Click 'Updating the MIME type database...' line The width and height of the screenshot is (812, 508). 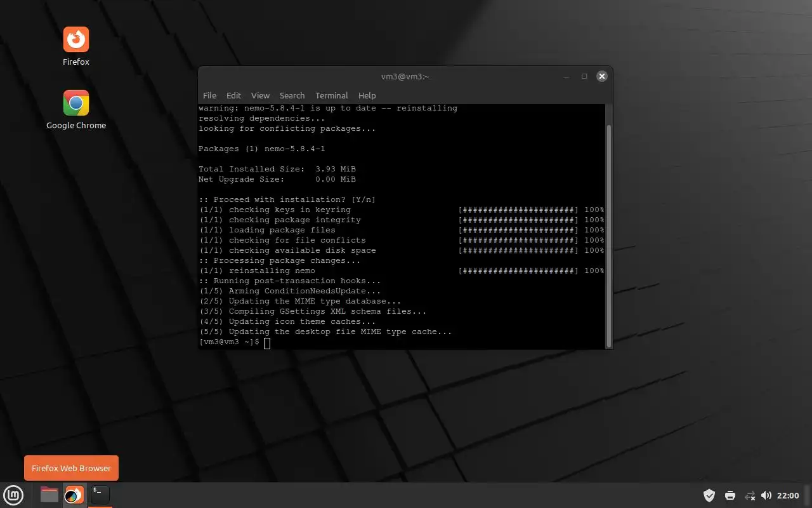299,301
